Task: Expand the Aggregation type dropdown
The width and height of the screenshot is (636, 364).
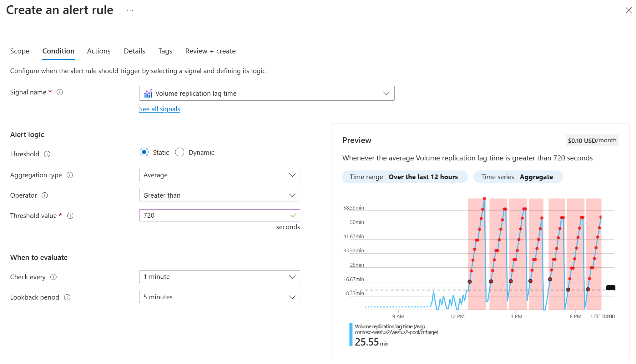Action: point(219,175)
